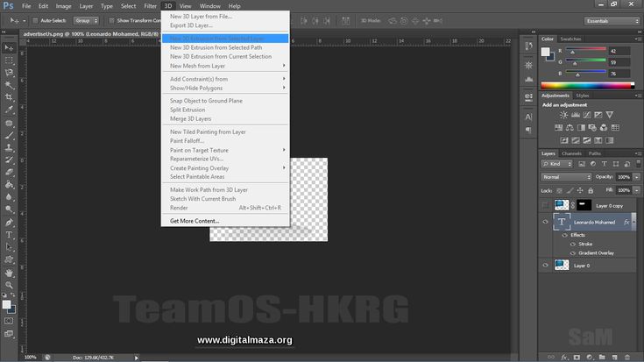Open the Color panel options menu
Screen dimensions: 644x362
638,39
